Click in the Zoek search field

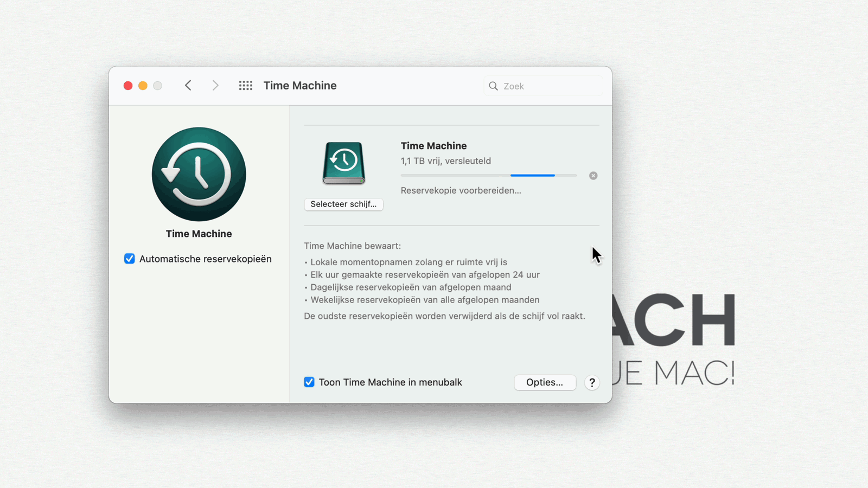(x=543, y=86)
